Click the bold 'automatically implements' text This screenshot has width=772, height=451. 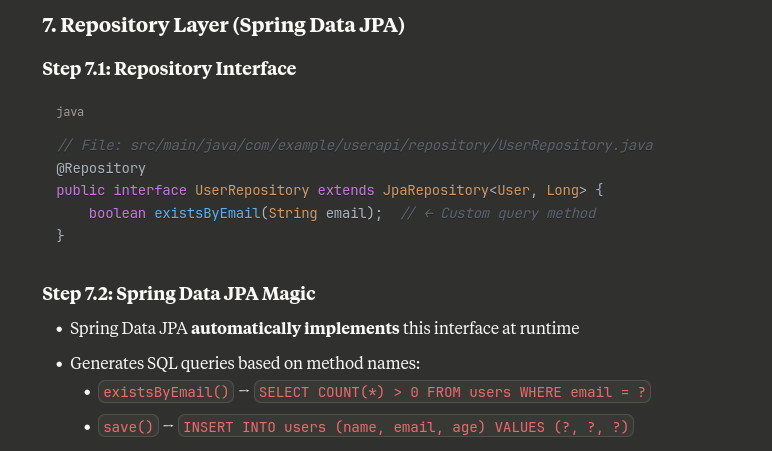pyautogui.click(x=295, y=328)
